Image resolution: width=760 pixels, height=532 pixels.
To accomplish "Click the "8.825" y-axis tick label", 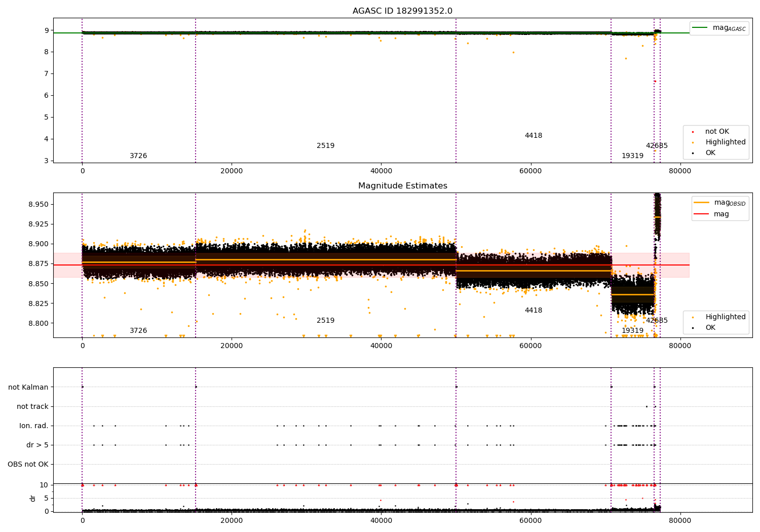I will (39, 303).
